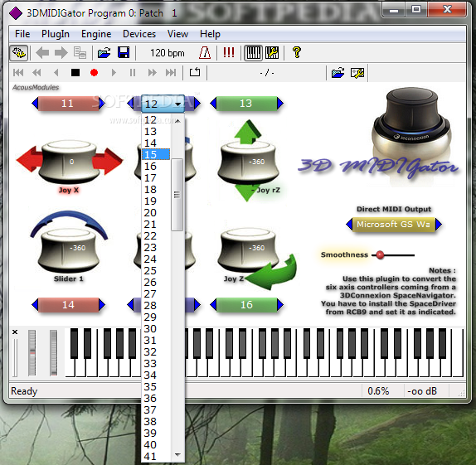Click the yellow question mark help icon
476x465 pixels.
point(297,52)
